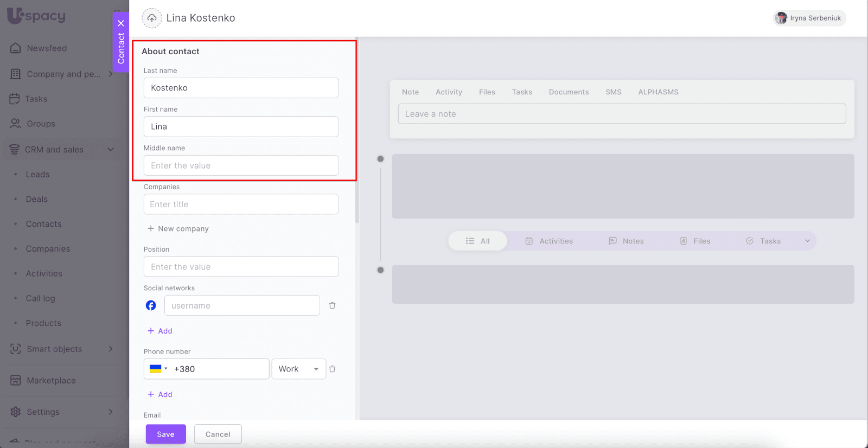The image size is (868, 448).
Task: Select the ALPHASMS tab
Action: 658,92
